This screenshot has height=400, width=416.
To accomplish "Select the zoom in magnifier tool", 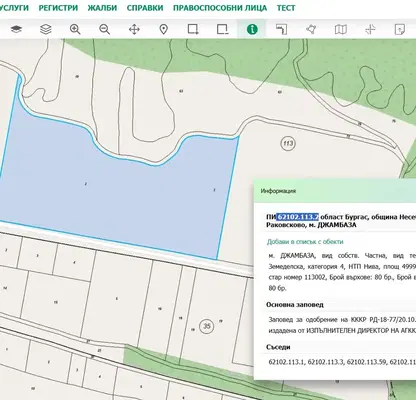I will point(75,29).
